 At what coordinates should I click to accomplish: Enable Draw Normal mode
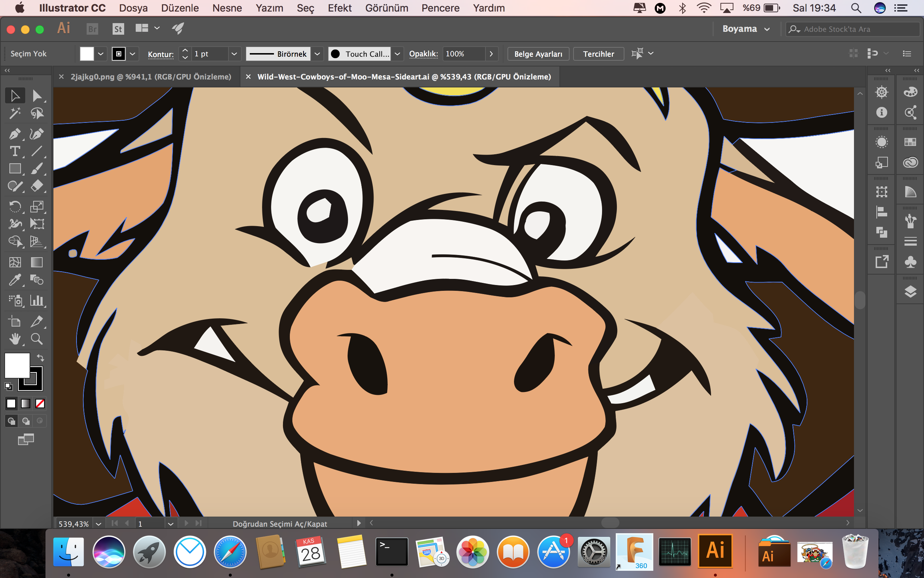coord(11,421)
